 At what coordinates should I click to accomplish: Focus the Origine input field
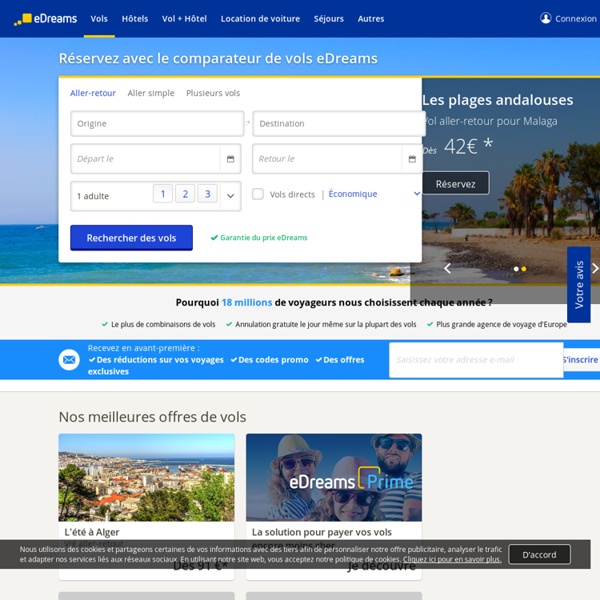pyautogui.click(x=157, y=124)
